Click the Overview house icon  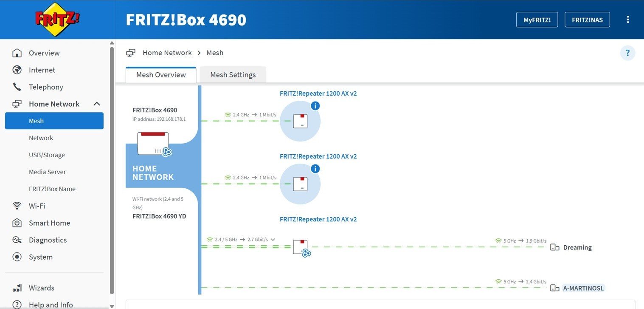17,53
